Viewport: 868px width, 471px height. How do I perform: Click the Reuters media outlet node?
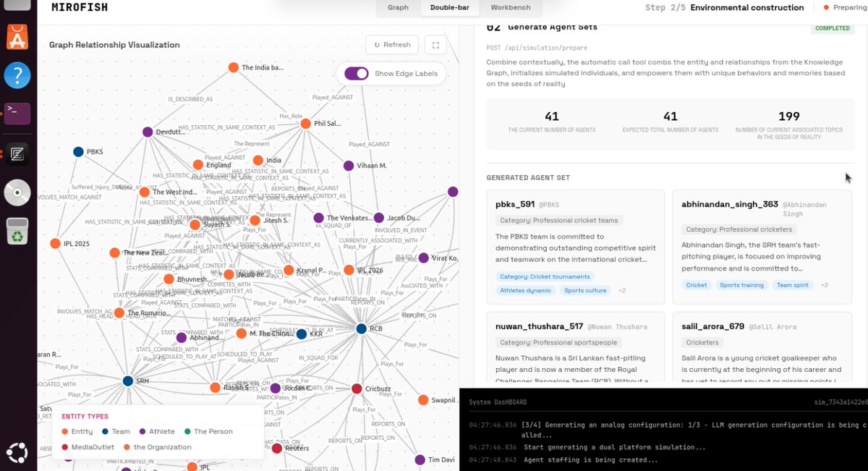(x=277, y=449)
